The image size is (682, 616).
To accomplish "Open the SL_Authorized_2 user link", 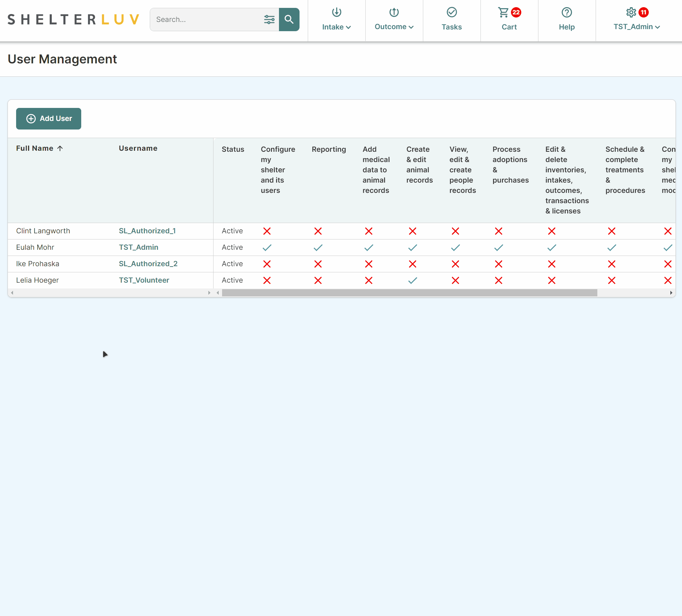I will tap(148, 264).
